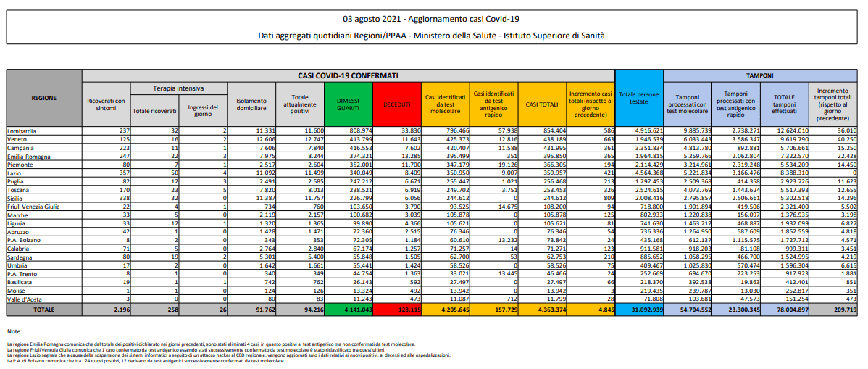Click the Sicilia region row label
This screenshot has height=369, width=868.
point(18,197)
